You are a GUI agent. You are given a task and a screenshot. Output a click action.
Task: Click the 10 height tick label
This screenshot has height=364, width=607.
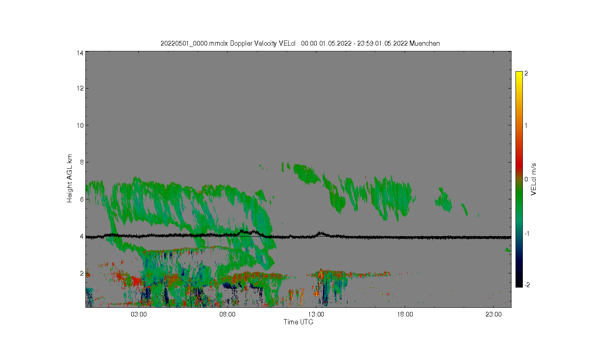point(81,125)
